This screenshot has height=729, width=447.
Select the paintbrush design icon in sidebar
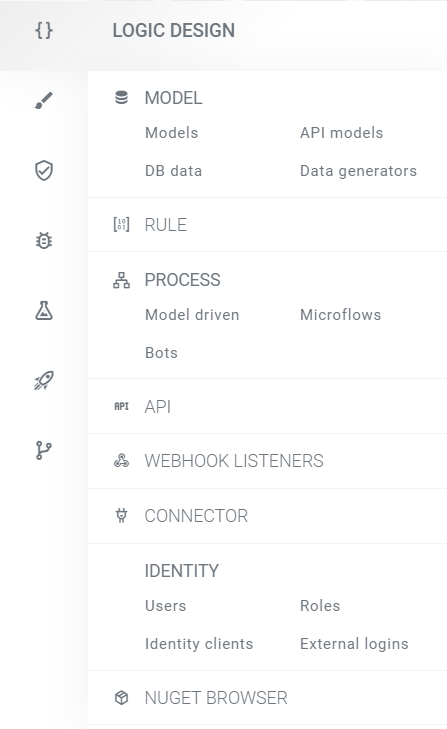coord(44,100)
